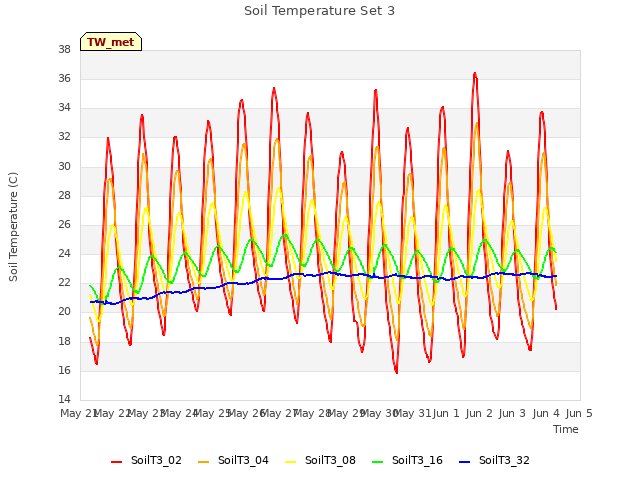Click the TW_met annotation label
The image size is (640, 480).
[111, 42]
